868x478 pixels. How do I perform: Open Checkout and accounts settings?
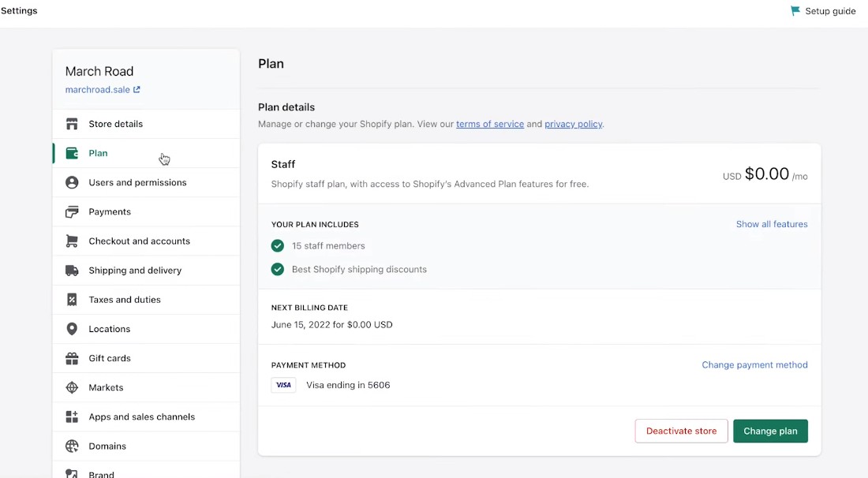146,241
